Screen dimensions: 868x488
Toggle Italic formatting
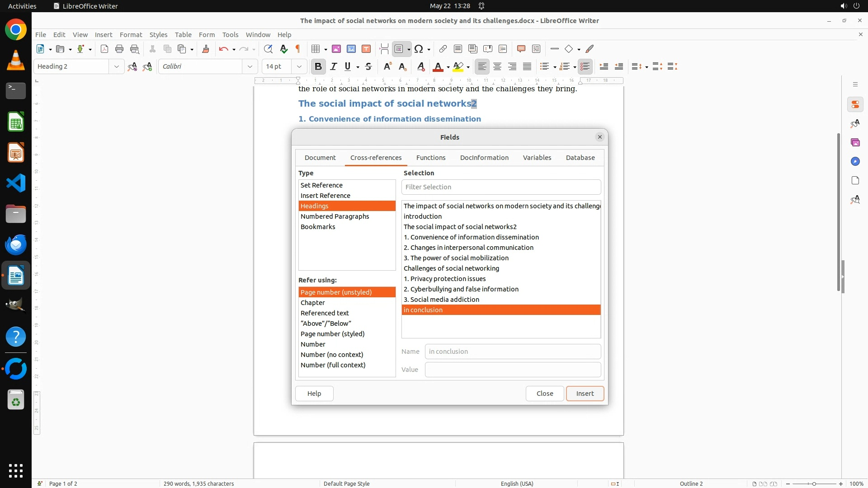tap(334, 66)
